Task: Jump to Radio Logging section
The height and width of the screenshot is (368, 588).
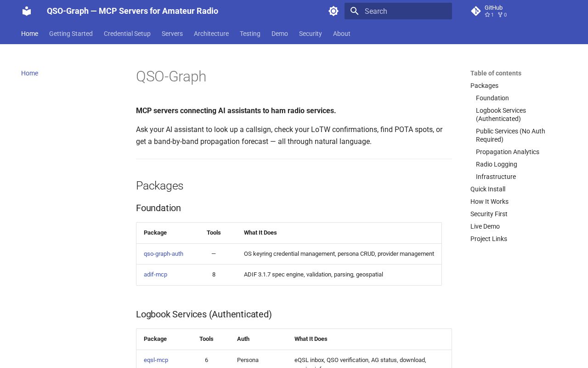Action: pos(497,164)
